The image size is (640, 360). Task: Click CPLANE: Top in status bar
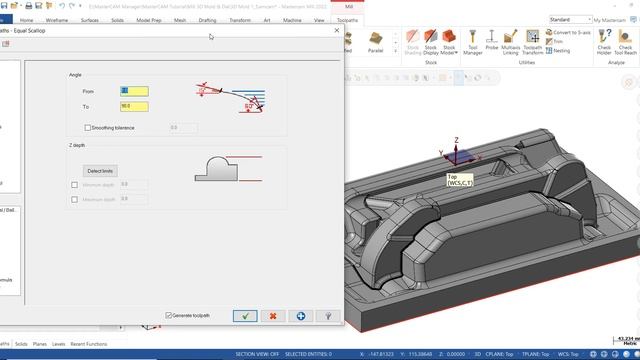[x=499, y=354]
